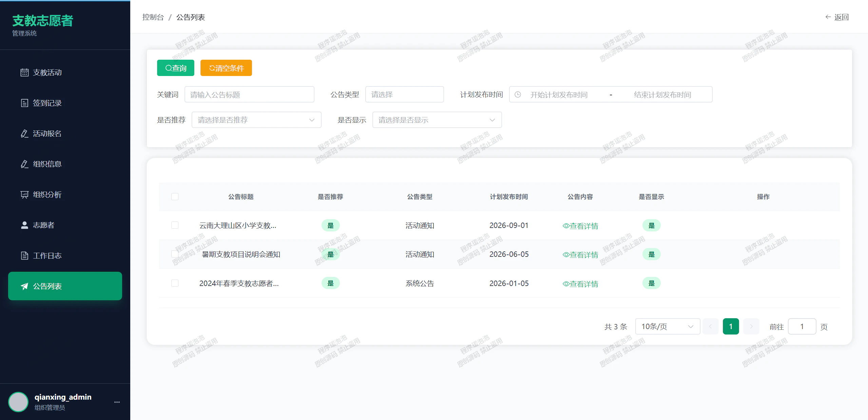Click the paper plane icon beside 公告列表
This screenshot has width=868, height=420.
(24, 286)
